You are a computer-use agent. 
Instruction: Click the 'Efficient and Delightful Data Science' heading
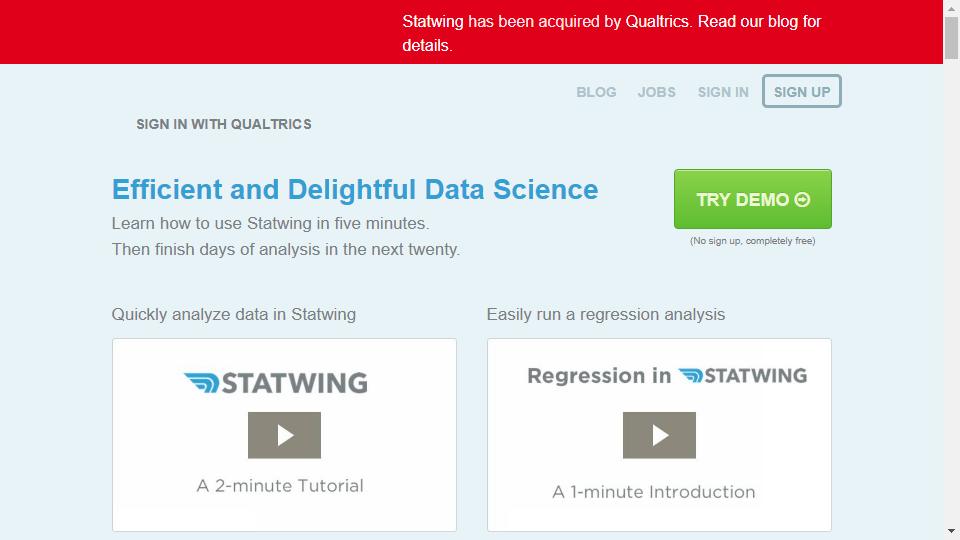coord(354,190)
